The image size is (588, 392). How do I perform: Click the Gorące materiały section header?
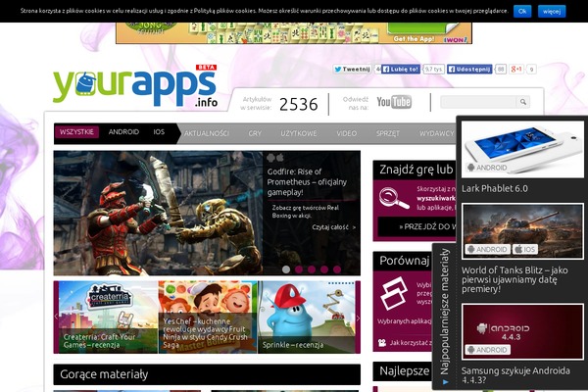[207, 374]
